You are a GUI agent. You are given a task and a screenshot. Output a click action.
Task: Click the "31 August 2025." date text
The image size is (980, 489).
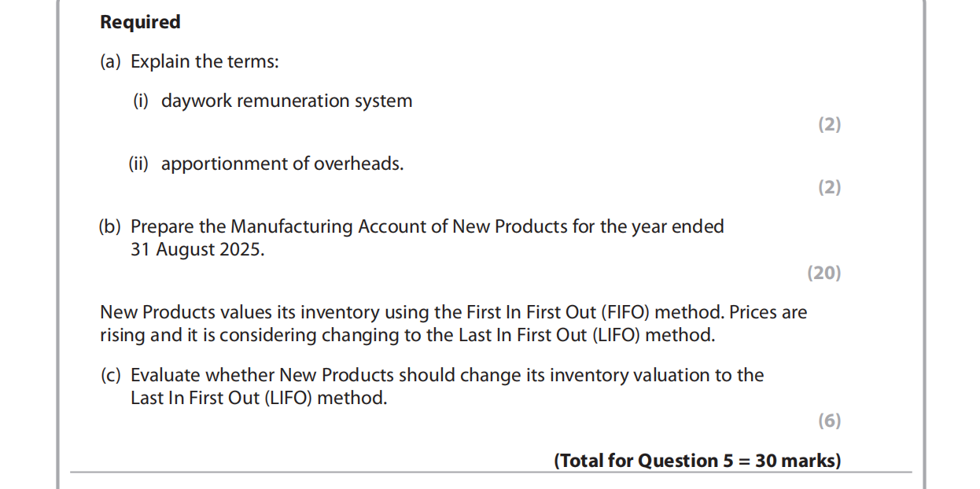(197, 250)
